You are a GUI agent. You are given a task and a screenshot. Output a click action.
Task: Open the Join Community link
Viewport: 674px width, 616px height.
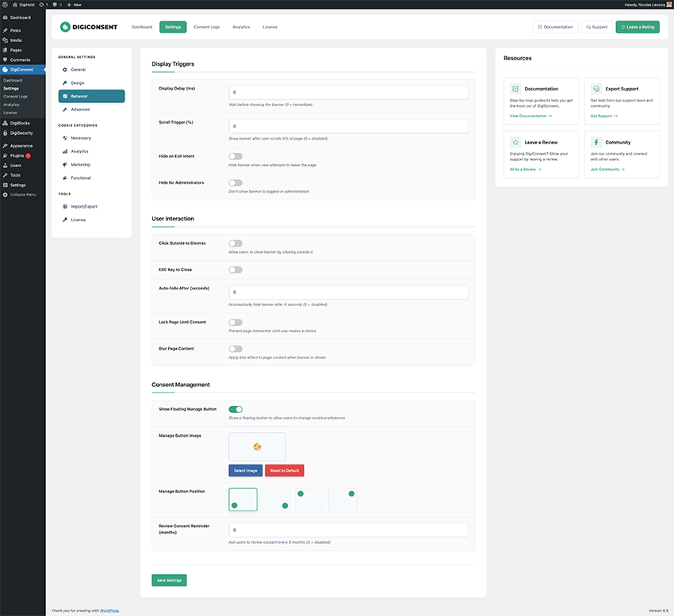(607, 170)
